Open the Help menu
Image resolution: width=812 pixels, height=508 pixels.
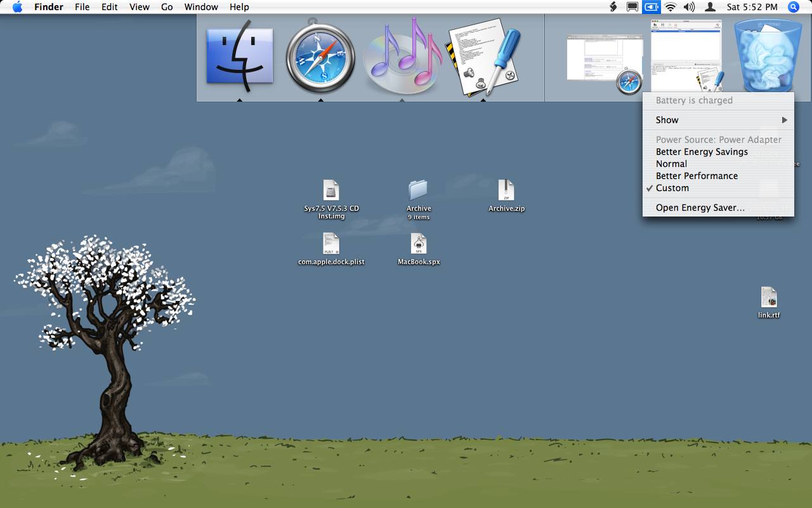pyautogui.click(x=239, y=7)
